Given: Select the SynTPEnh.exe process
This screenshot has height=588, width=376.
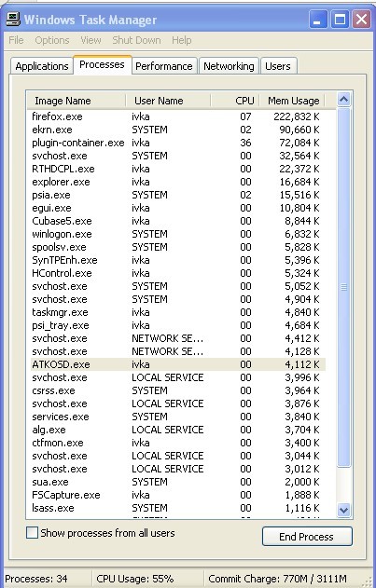Looking at the screenshot, I should point(176,260).
